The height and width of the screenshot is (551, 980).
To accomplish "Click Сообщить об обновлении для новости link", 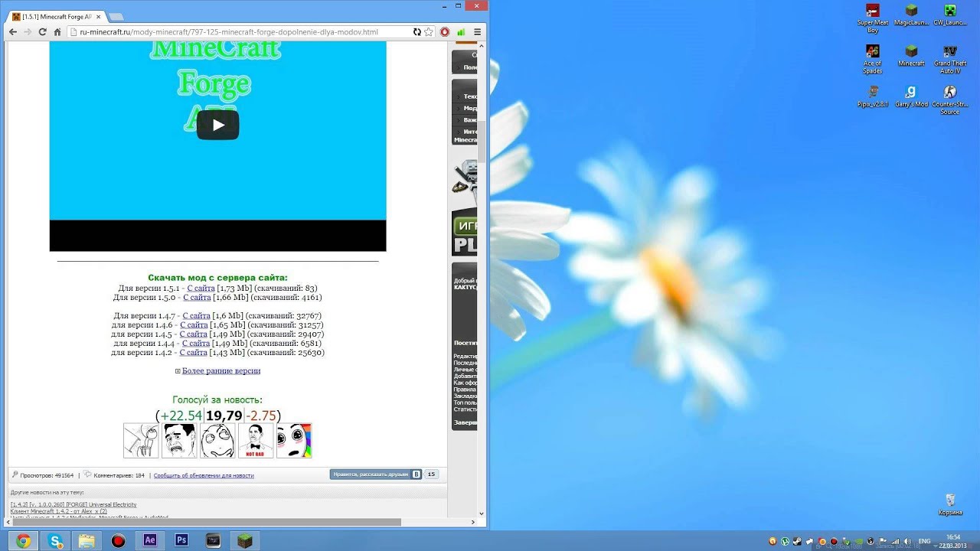I will tap(204, 475).
